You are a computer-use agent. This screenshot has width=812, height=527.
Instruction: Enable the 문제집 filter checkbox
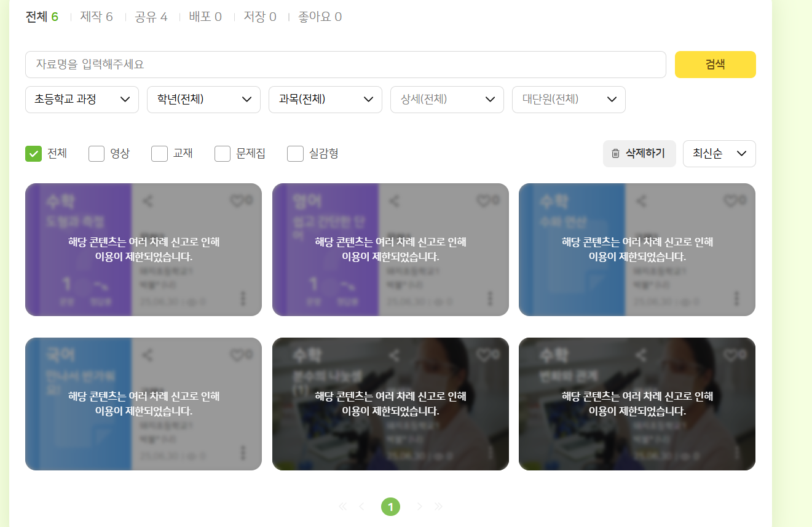tap(223, 154)
